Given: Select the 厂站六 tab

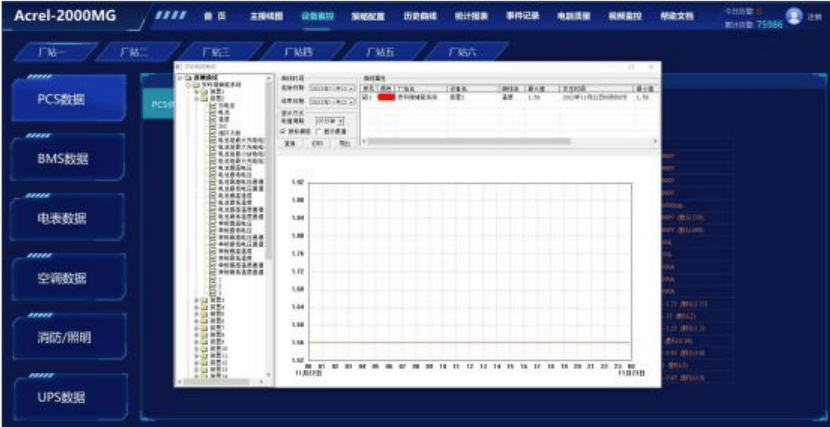Looking at the screenshot, I should (x=462, y=51).
